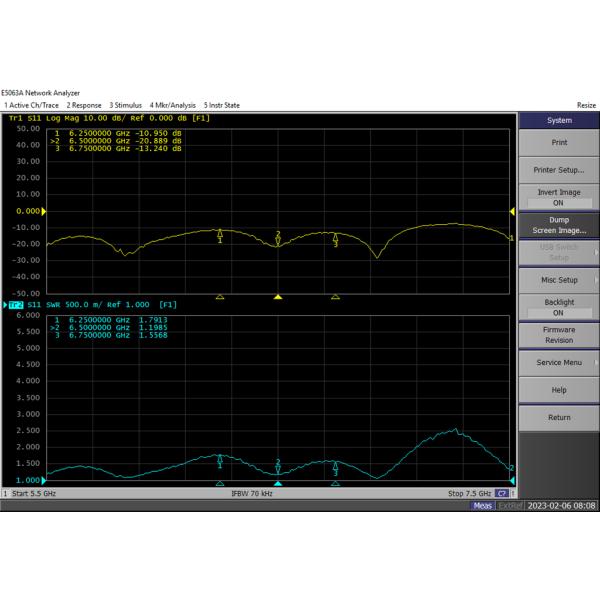Click the C? indicator in status bar
600x600 pixels.
502,494
